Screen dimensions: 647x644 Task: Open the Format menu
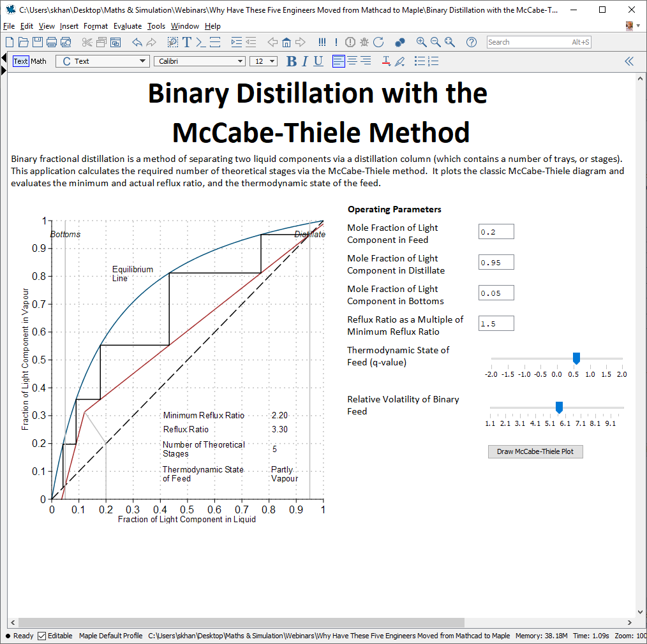click(96, 26)
